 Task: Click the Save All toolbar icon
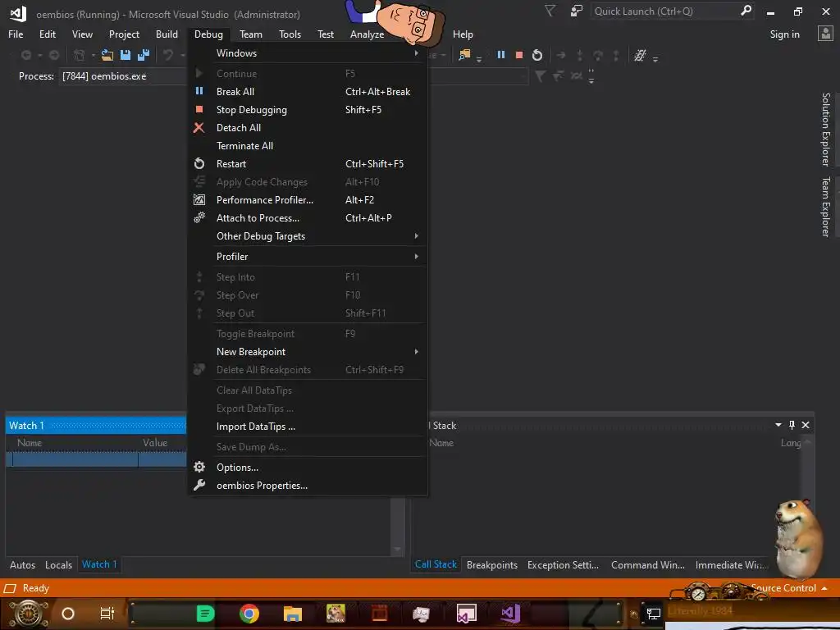pyautogui.click(x=143, y=55)
